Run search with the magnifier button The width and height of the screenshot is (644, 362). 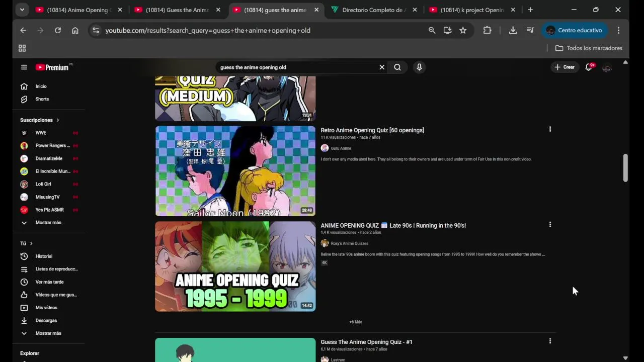(397, 67)
